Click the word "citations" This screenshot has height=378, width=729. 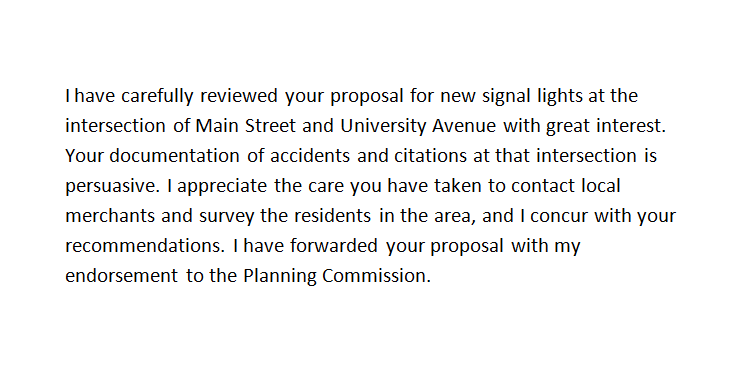[x=431, y=156]
